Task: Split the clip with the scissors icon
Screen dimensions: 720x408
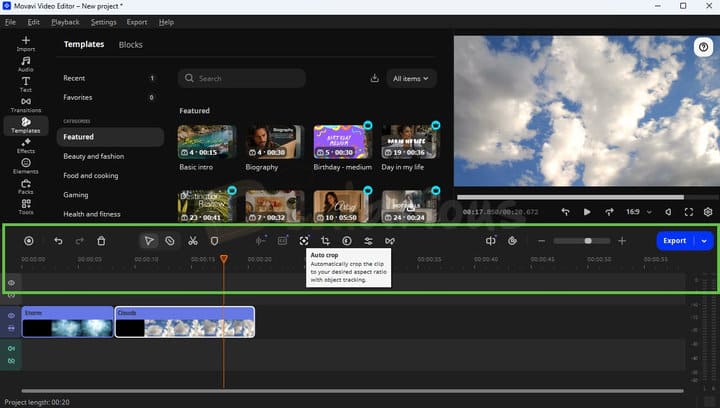Action: click(192, 241)
